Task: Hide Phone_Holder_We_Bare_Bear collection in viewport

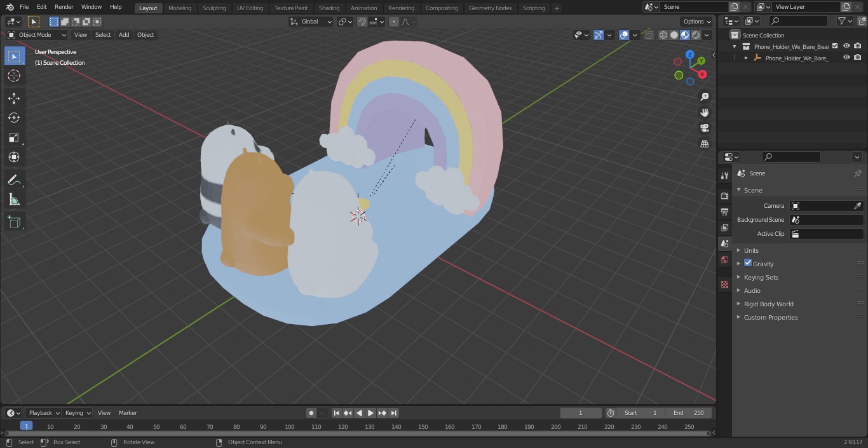Action: 846,46
